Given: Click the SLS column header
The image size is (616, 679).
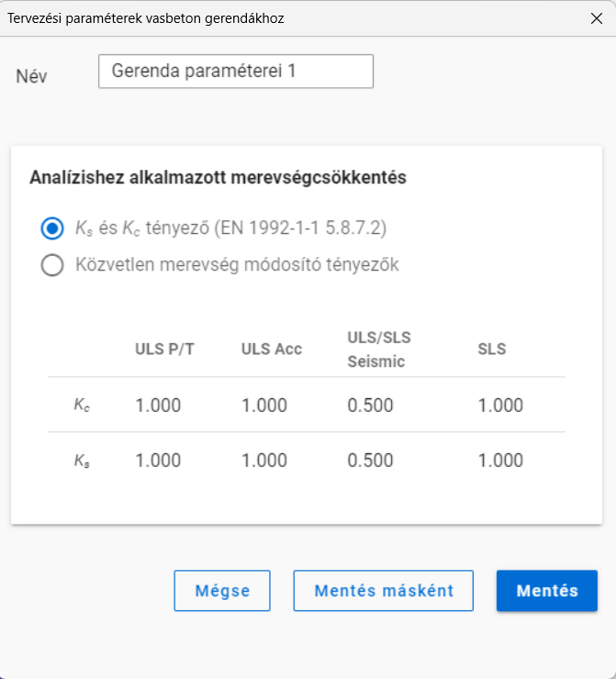Looking at the screenshot, I should pos(492,349).
